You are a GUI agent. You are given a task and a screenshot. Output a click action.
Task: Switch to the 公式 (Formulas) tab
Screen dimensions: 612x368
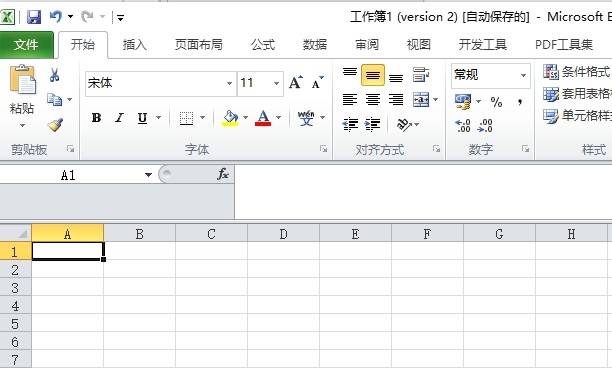pos(263,44)
